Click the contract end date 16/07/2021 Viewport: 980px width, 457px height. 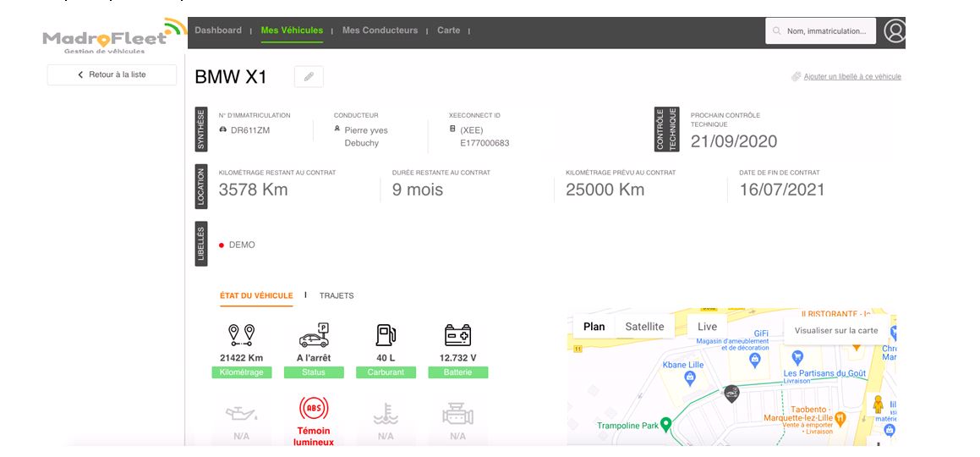coord(782,190)
